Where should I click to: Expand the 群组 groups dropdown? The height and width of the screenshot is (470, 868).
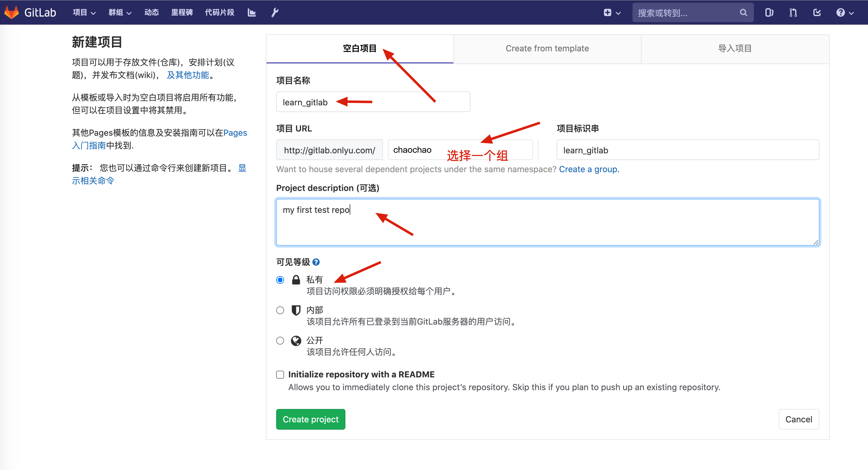[x=120, y=12]
